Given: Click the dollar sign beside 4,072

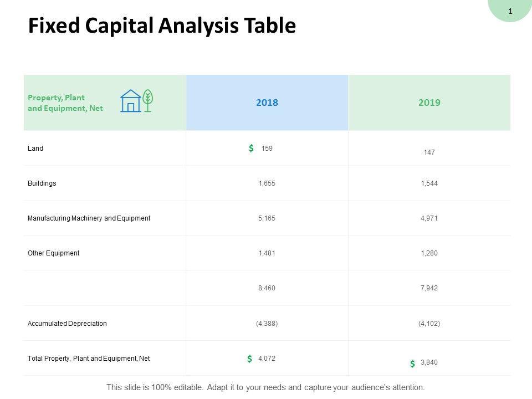Looking at the screenshot, I should click(x=250, y=359).
